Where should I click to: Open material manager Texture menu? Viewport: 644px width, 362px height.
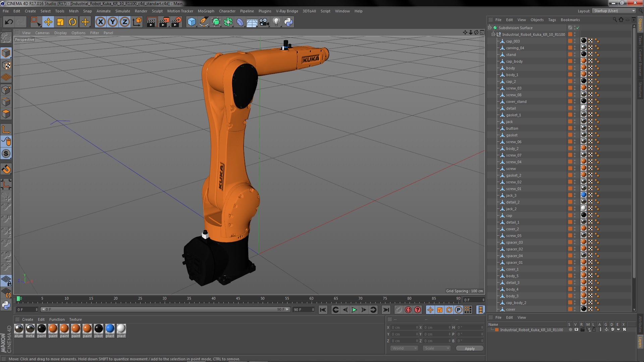tap(75, 319)
